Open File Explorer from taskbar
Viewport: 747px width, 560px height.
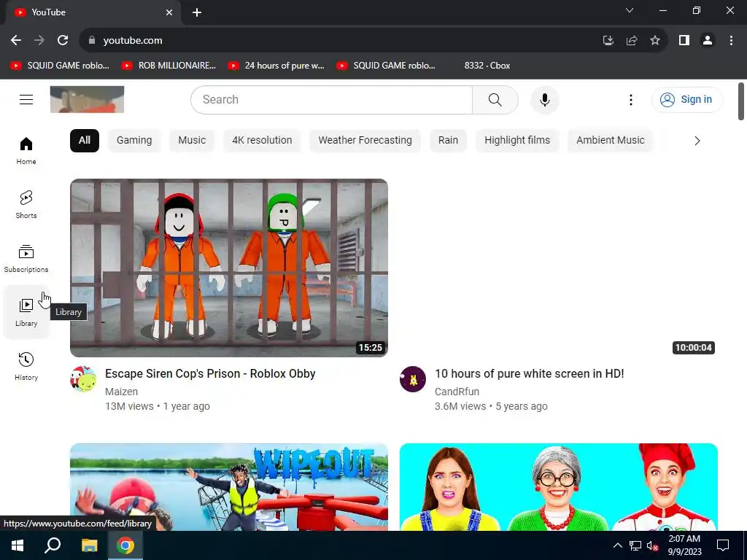89,545
